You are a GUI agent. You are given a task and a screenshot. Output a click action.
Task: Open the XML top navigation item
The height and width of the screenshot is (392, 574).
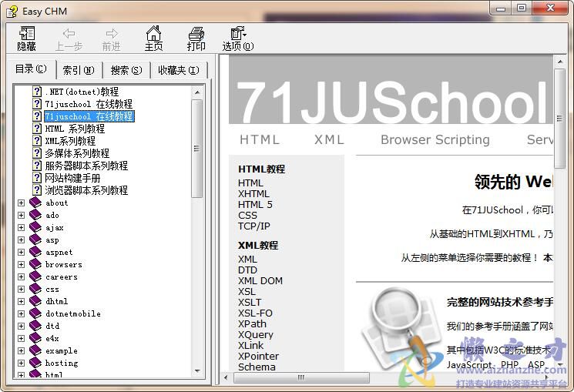[x=329, y=140]
